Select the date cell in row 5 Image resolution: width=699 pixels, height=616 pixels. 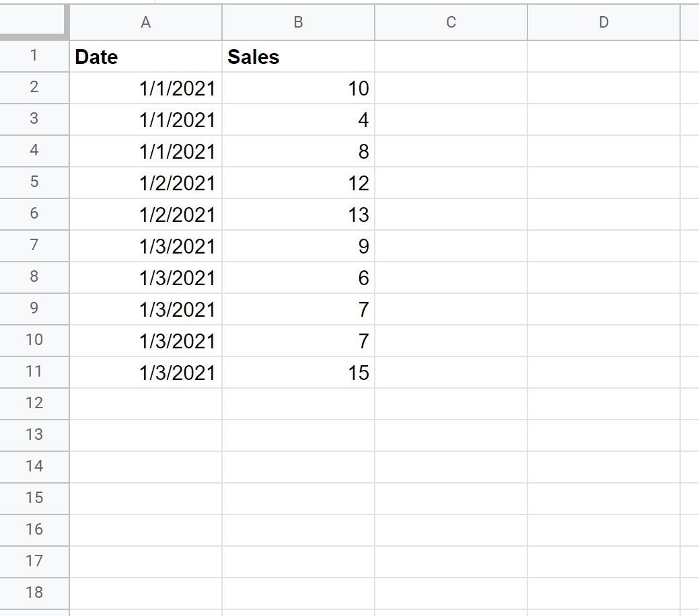pos(146,182)
